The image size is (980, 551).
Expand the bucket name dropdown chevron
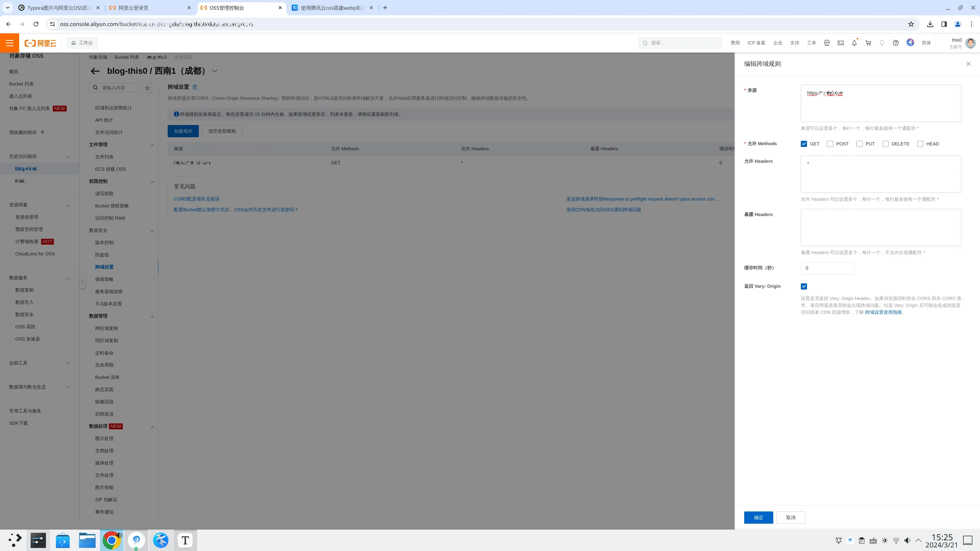click(215, 71)
